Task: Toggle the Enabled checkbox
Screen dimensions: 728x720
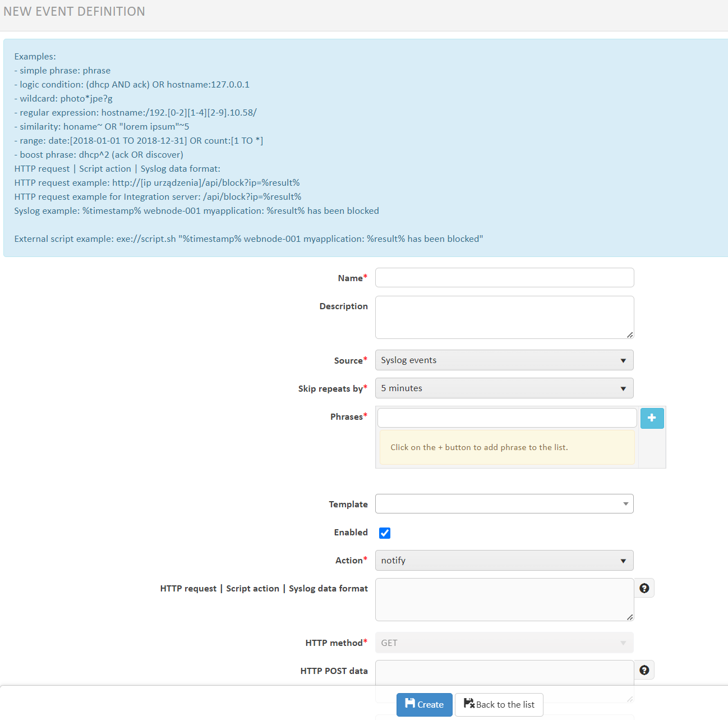Action: [385, 533]
